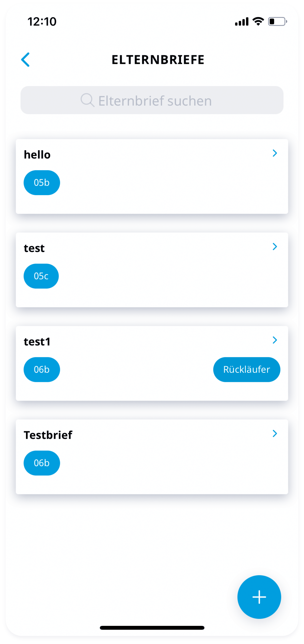Open Rückläufer for test1
Viewport: 304px width, 644px height.
pos(247,370)
